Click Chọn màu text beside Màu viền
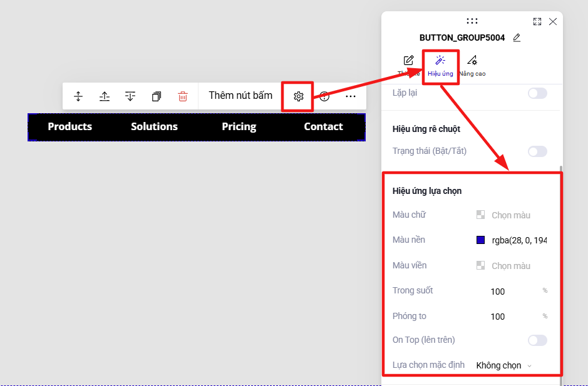Screen dimensions: 588x386 (x=511, y=266)
